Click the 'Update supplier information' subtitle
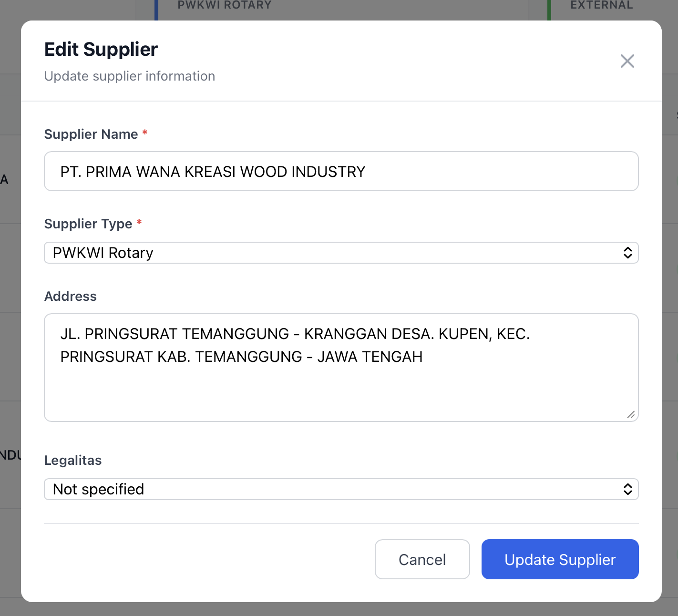This screenshot has height=616, width=678. [x=130, y=76]
